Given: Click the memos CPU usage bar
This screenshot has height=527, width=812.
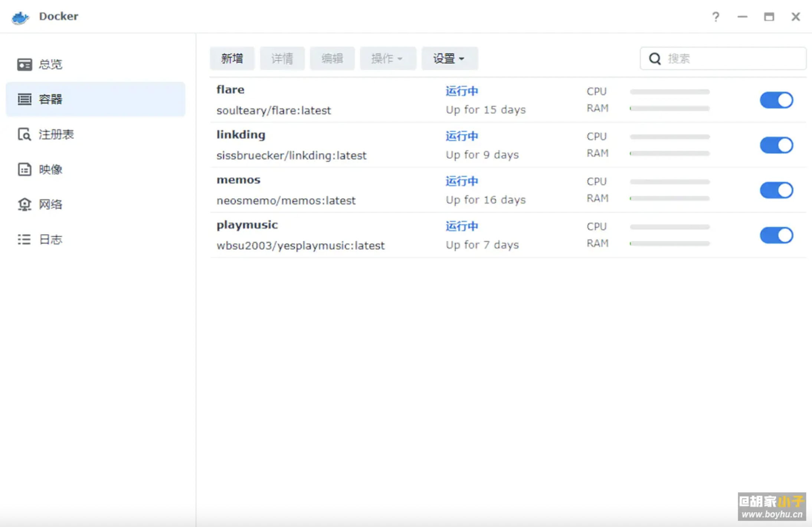Looking at the screenshot, I should [x=669, y=182].
